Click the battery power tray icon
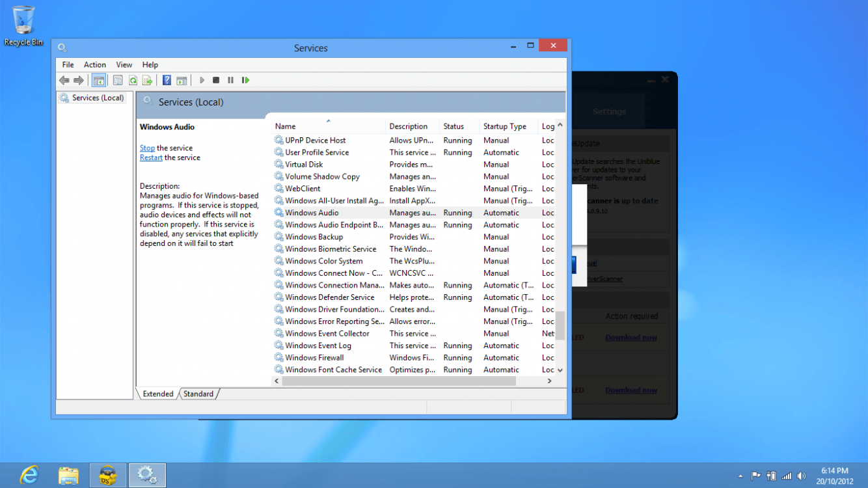Screen dimensions: 868x488 point(772,476)
